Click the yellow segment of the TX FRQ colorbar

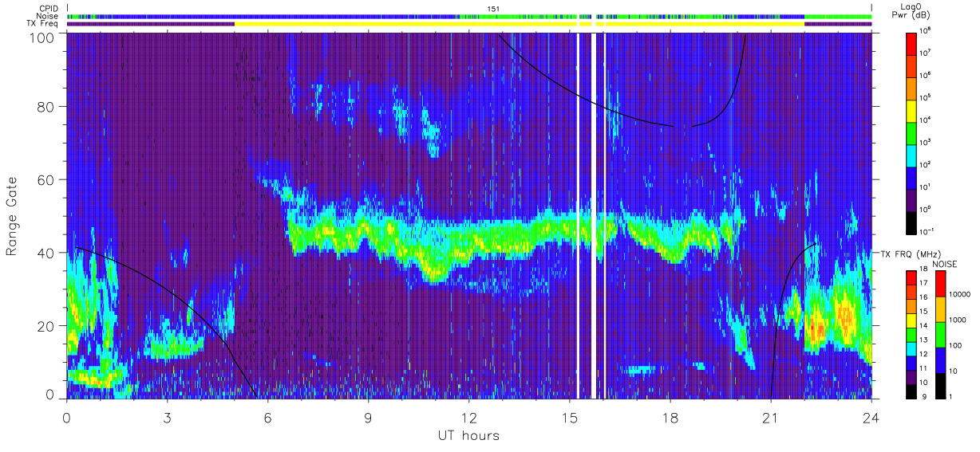click(912, 320)
